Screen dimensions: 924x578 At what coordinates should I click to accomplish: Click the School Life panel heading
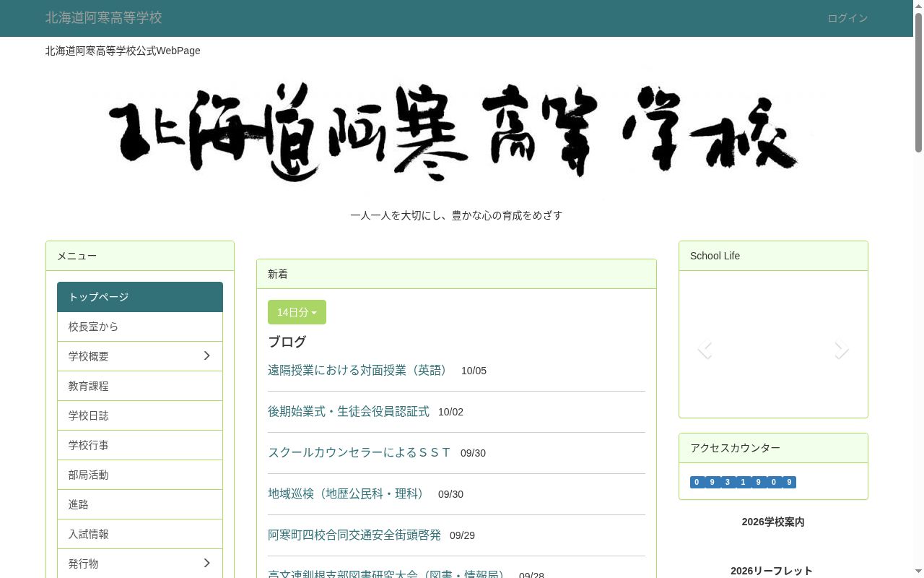[x=773, y=256]
